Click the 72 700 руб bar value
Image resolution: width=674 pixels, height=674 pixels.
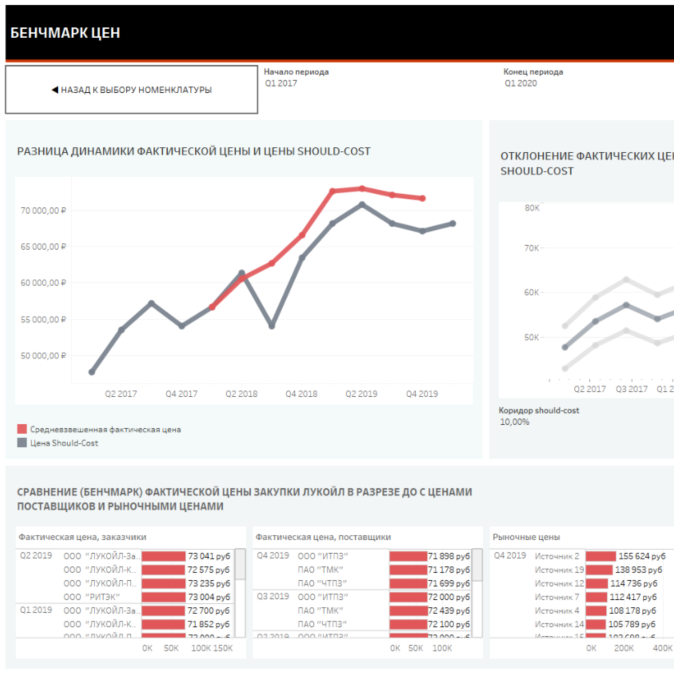click(209, 611)
